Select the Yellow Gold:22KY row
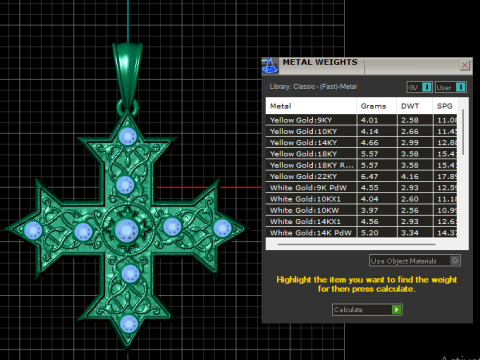 [x=361, y=177]
